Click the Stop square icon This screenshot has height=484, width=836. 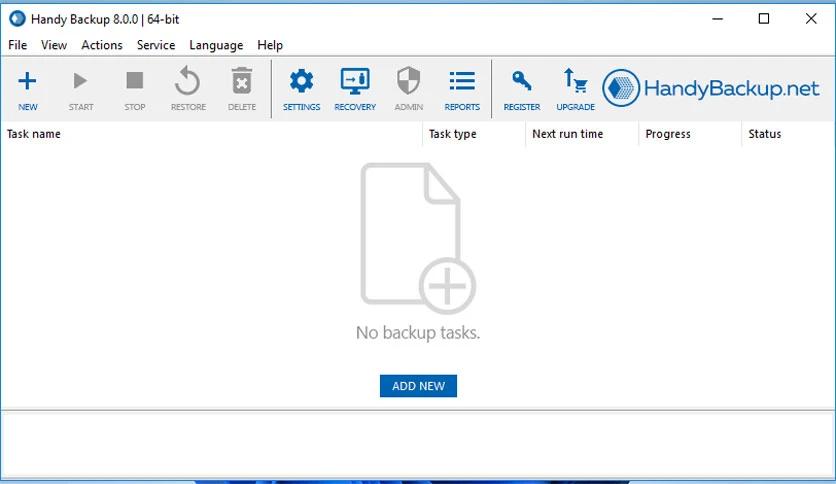135,80
